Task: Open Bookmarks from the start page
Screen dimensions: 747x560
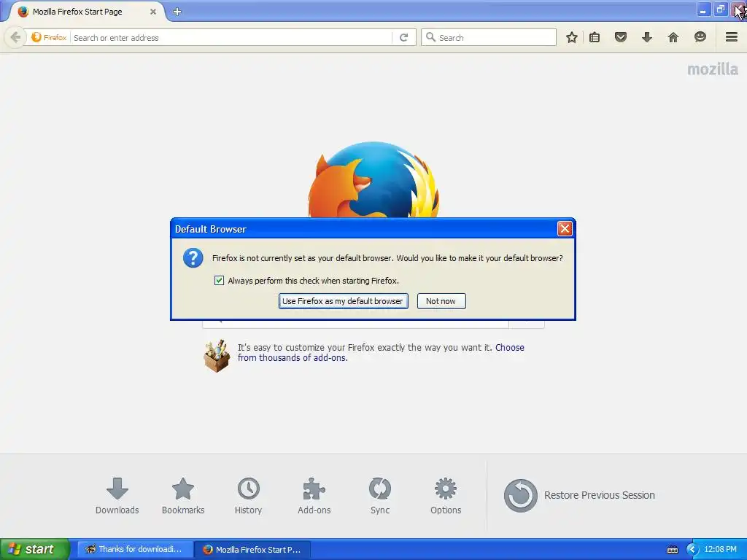Action: pos(183,496)
